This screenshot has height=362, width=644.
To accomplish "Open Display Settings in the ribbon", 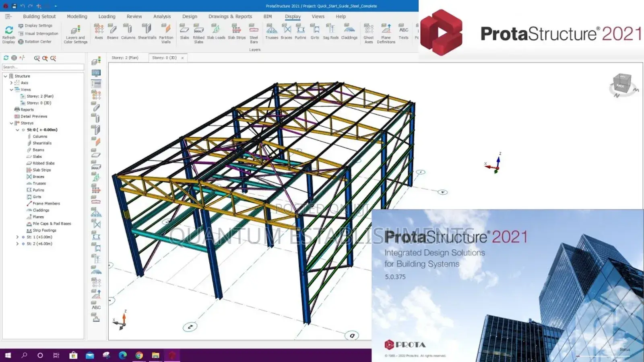I will (x=35, y=26).
